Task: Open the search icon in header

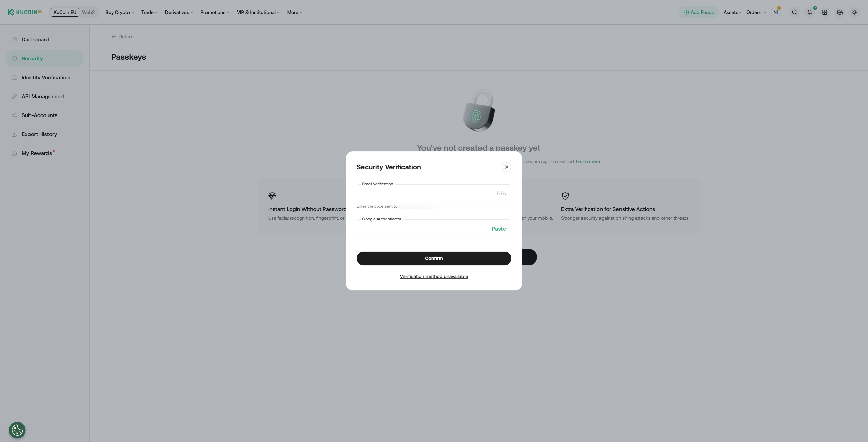Action: click(794, 12)
